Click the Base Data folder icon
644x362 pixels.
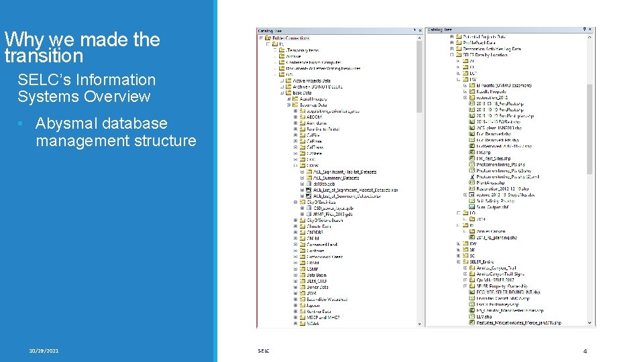click(288, 93)
